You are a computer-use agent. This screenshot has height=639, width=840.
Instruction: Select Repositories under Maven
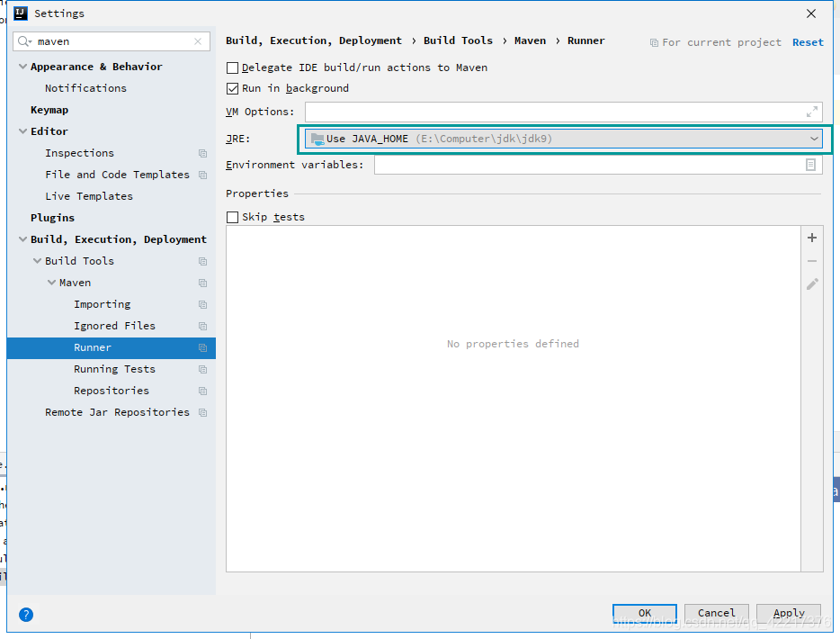coord(112,391)
